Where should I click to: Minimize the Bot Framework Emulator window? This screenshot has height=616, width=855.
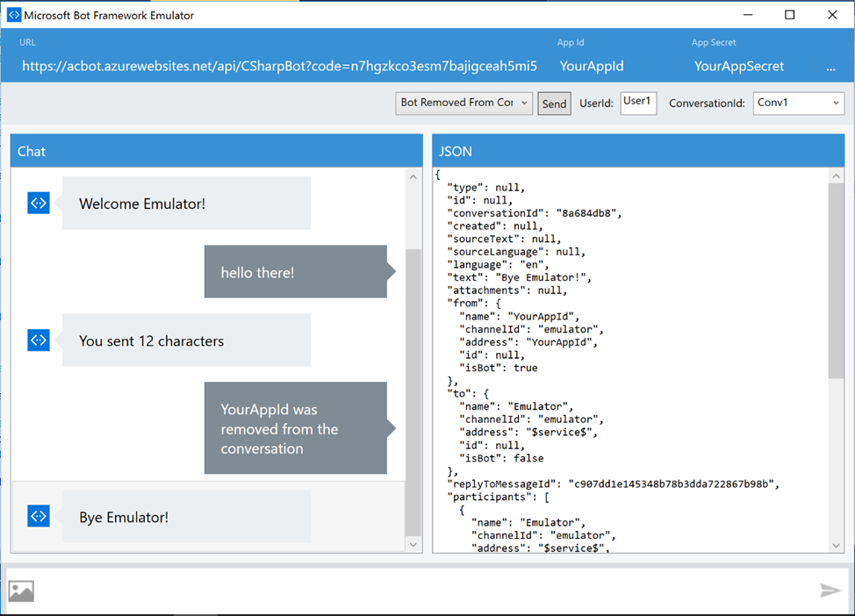(x=748, y=15)
